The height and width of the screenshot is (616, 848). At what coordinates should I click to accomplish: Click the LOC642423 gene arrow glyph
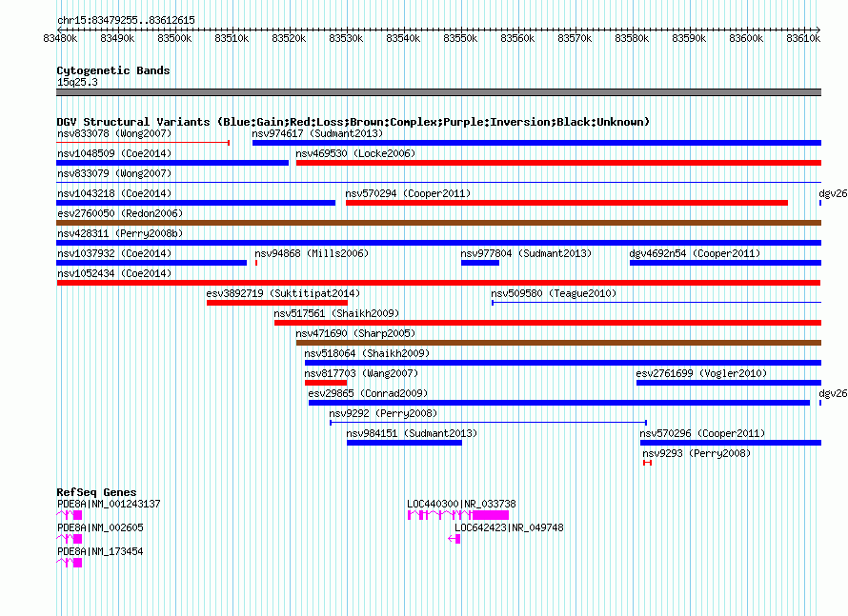click(454, 539)
